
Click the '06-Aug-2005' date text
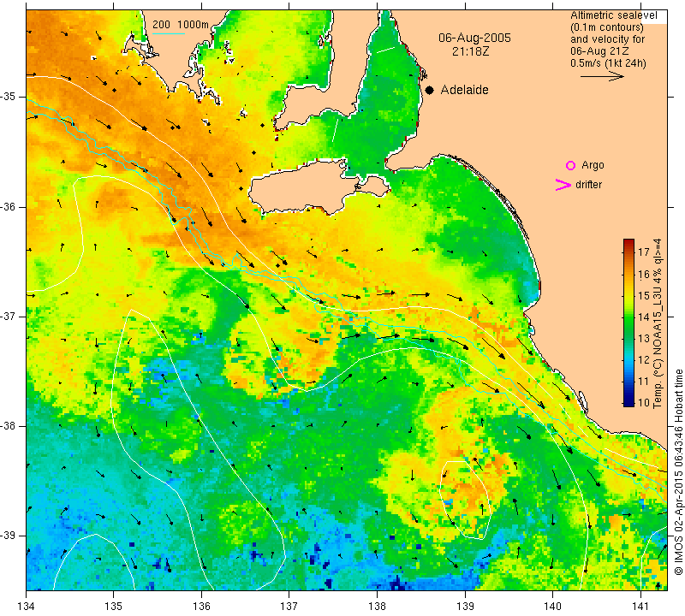click(474, 38)
